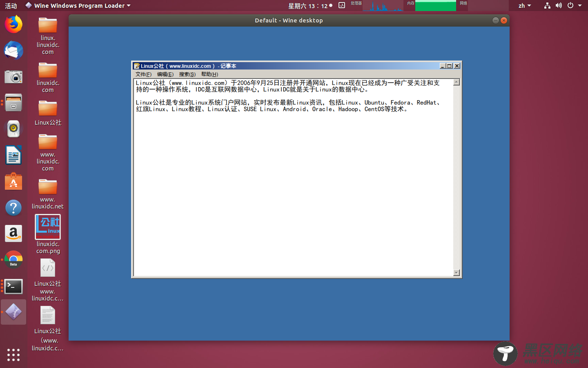
Task: Open 搜索(S) menu in Notepad
Action: [187, 74]
